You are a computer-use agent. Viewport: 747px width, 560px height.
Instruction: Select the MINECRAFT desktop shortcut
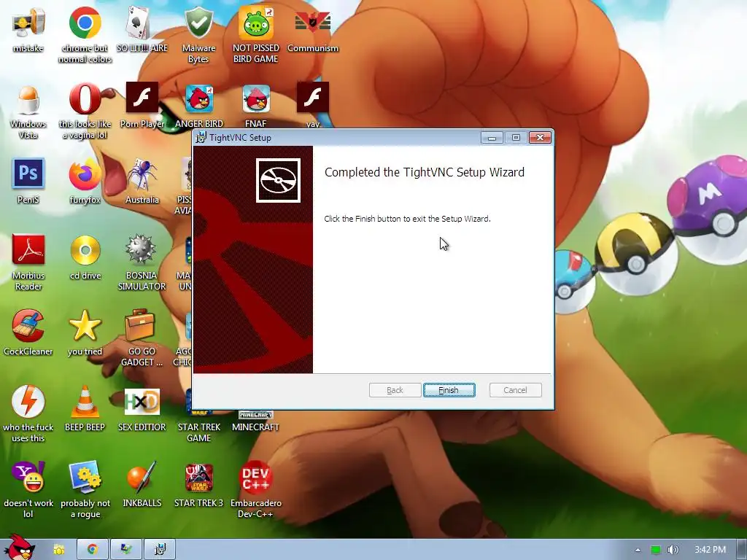(x=256, y=421)
